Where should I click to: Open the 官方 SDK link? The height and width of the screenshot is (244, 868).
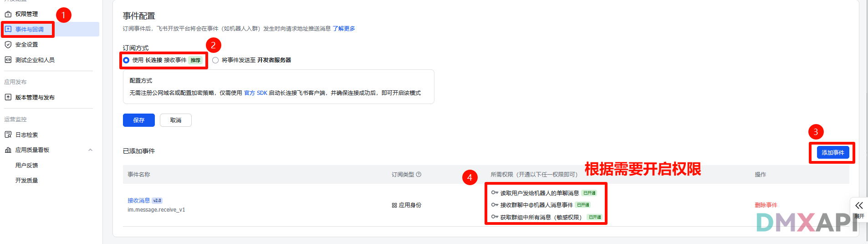tap(255, 93)
